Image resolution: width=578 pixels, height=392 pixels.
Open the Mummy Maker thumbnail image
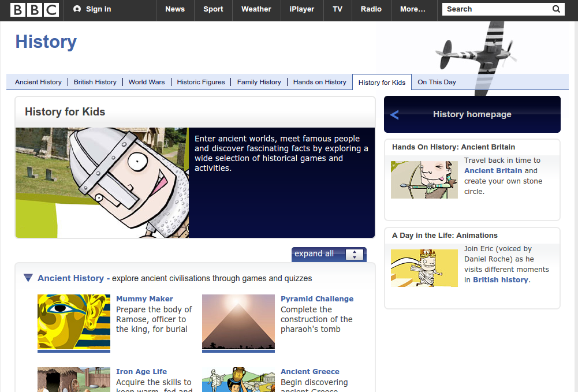click(x=73, y=323)
